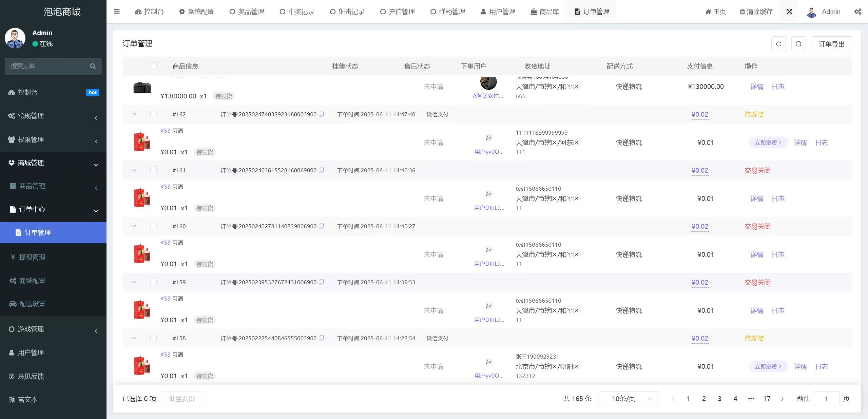The height and width of the screenshot is (419, 868).
Task: Collapse the sidebar with the hamburger icon
Action: point(117,11)
